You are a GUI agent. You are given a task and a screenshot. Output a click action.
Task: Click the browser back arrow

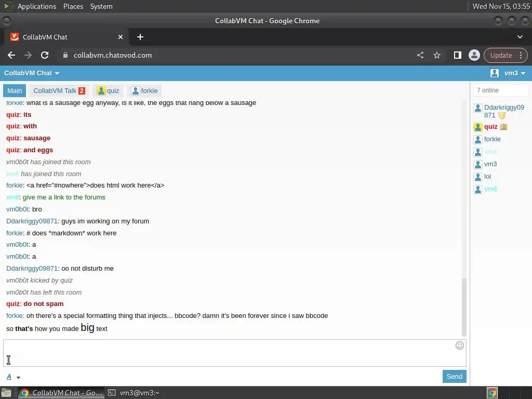click(11, 55)
